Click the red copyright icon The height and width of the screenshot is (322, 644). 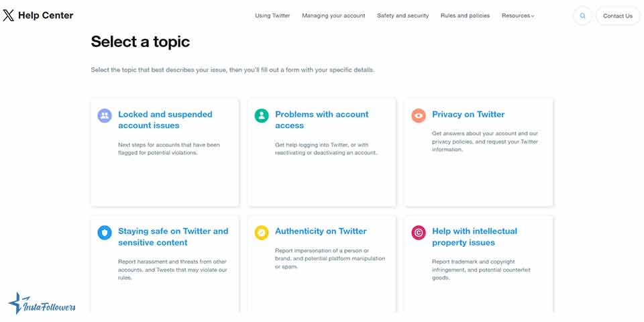point(419,233)
